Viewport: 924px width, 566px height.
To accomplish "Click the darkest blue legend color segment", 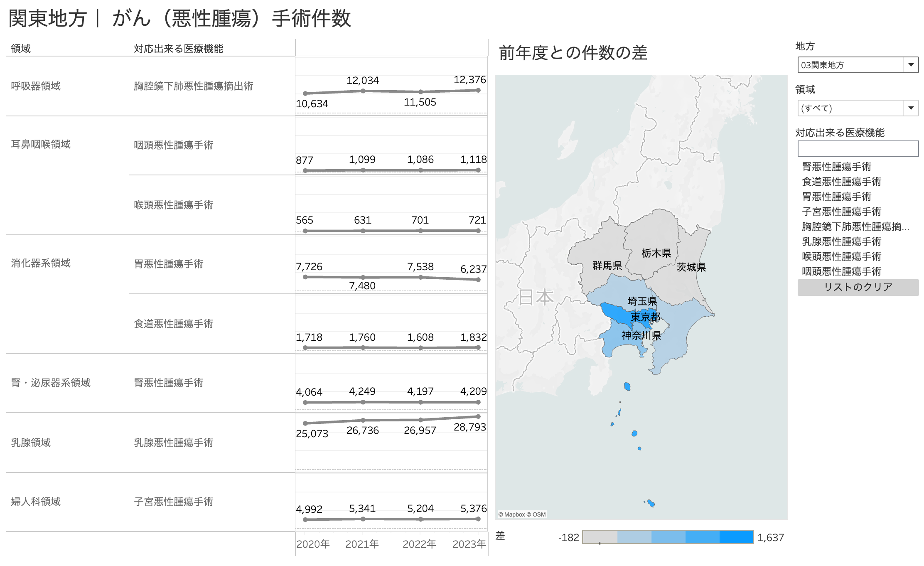I will 736,537.
